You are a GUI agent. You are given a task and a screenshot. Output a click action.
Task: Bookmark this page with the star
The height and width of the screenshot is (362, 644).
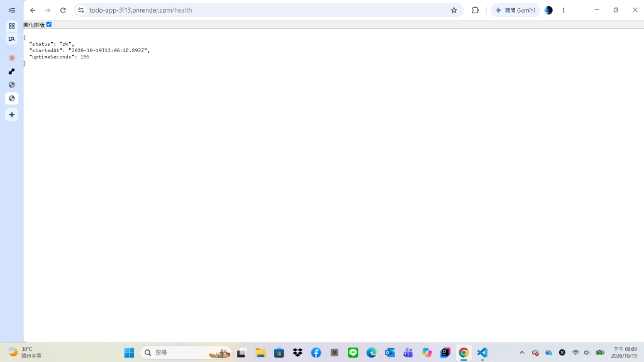[454, 10]
